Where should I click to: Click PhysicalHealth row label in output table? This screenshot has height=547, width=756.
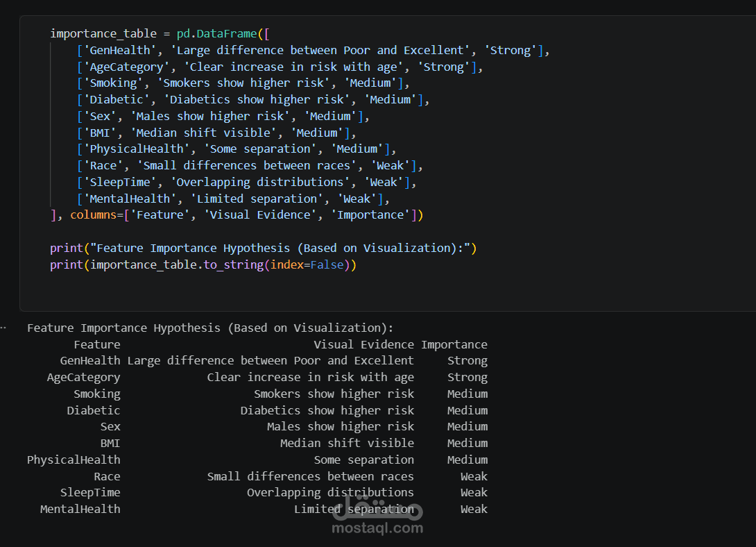(x=74, y=460)
